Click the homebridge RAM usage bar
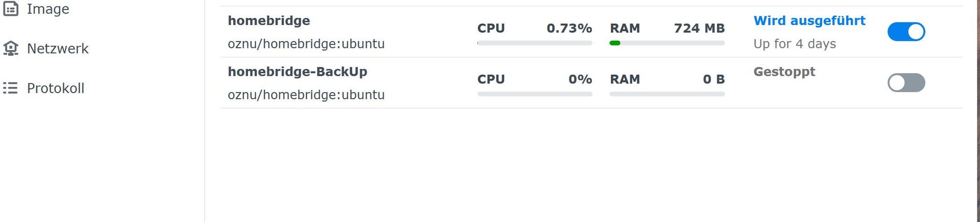Image resolution: width=980 pixels, height=222 pixels. click(x=667, y=43)
